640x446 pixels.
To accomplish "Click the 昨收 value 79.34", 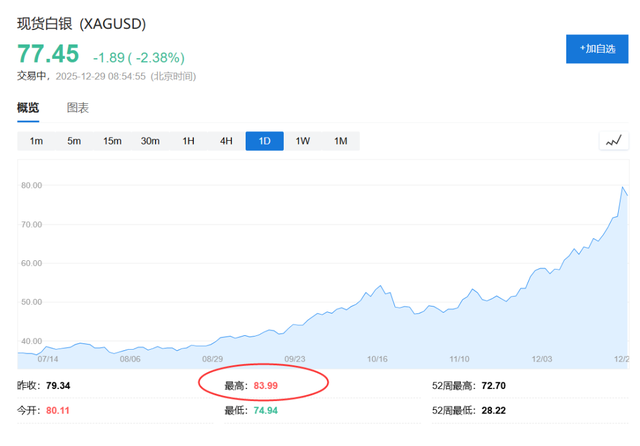I will point(58,386).
